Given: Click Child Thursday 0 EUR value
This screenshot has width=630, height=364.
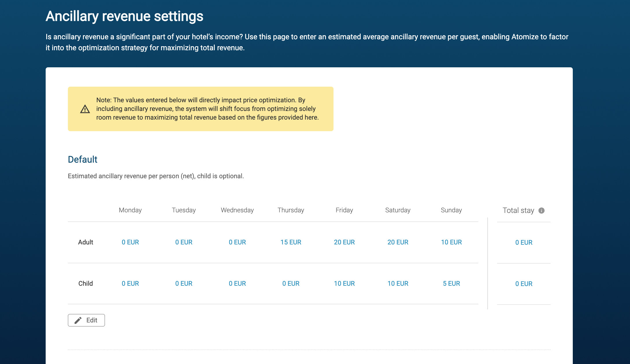Looking at the screenshot, I should 291,283.
